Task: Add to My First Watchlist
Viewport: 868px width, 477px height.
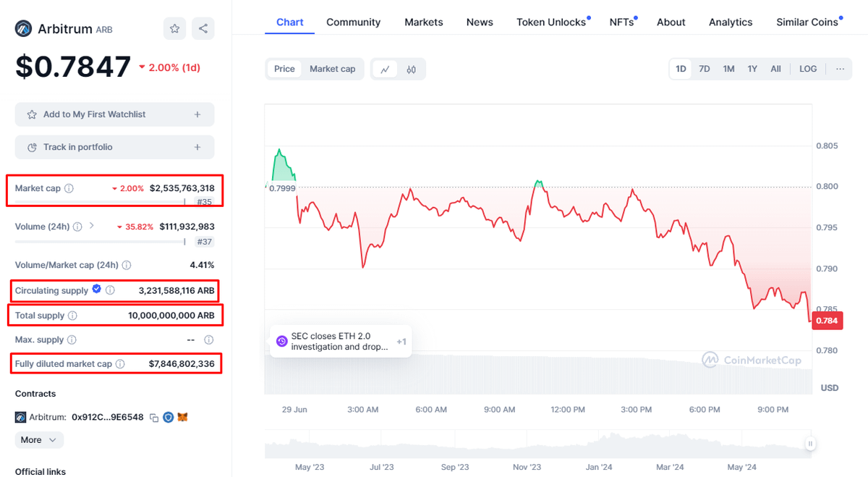Action: [x=114, y=114]
